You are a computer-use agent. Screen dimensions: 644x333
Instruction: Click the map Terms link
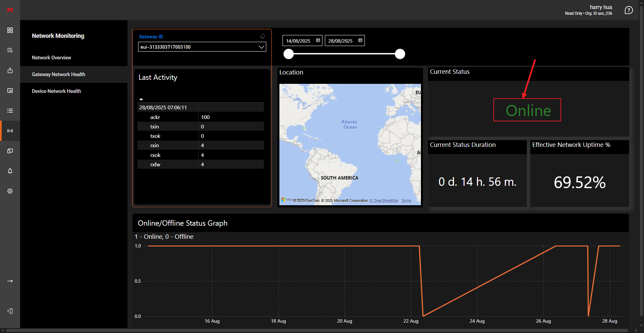point(406,201)
